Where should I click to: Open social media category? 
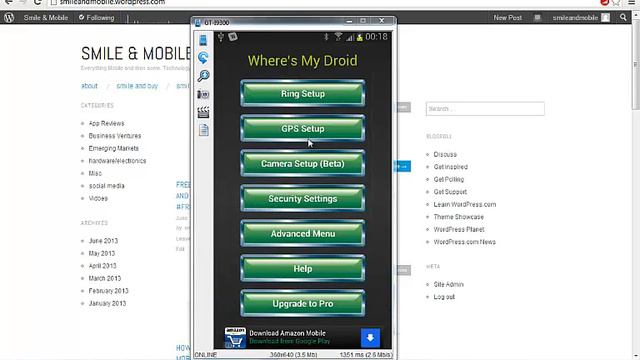pyautogui.click(x=107, y=186)
